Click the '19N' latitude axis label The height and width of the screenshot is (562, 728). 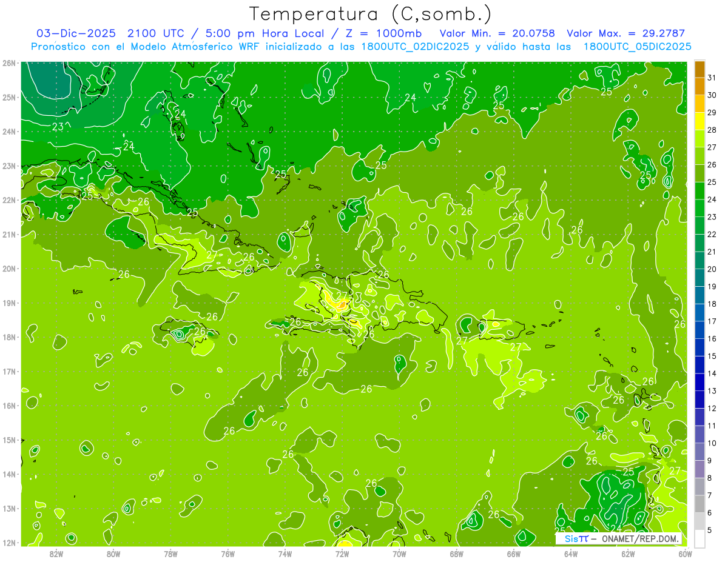(x=8, y=303)
